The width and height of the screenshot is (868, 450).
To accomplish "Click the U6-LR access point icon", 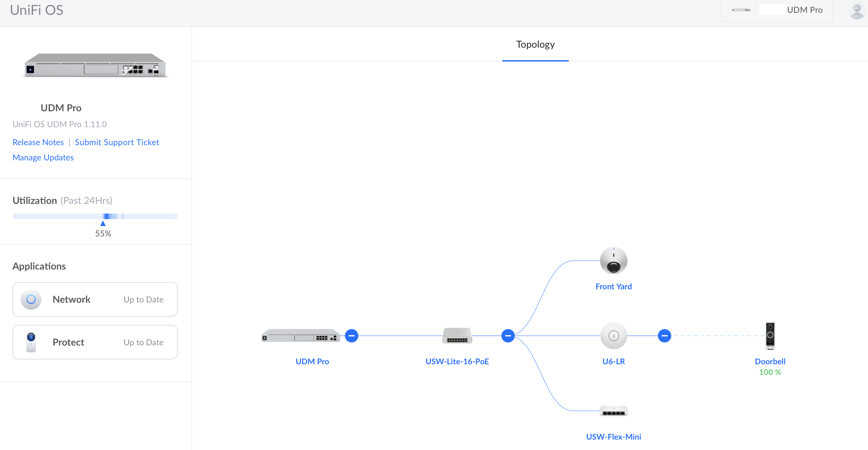I will click(613, 336).
